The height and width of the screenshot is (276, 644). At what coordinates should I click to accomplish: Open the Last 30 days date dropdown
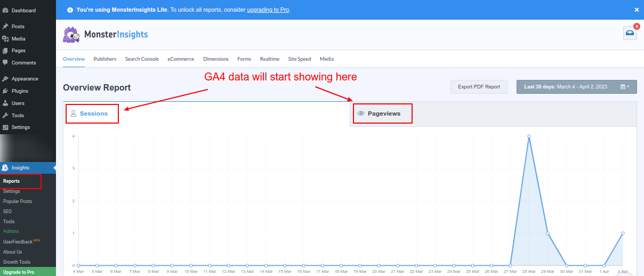point(577,87)
